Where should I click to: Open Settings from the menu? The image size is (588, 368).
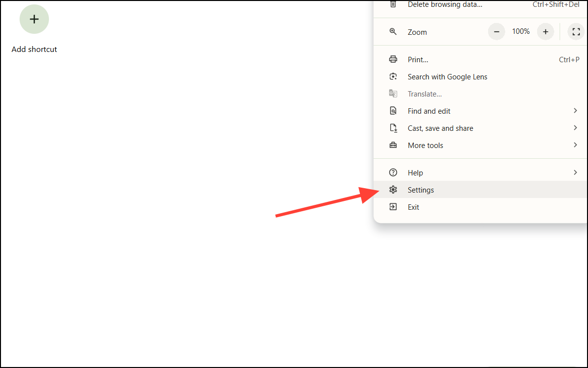point(421,190)
